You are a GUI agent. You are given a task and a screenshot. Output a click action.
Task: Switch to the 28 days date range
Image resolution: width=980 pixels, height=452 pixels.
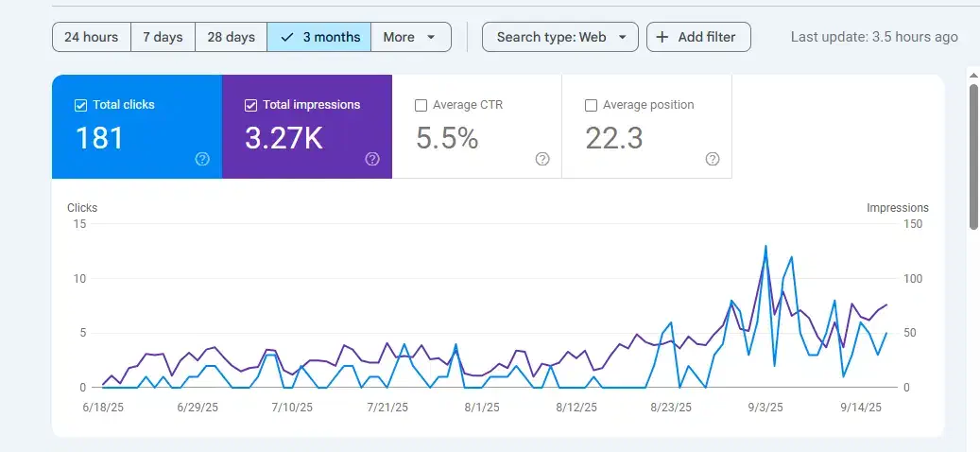coord(231,37)
